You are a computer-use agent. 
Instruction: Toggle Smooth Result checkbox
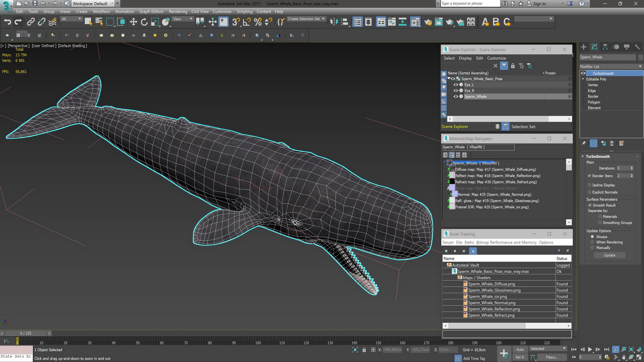(x=590, y=205)
